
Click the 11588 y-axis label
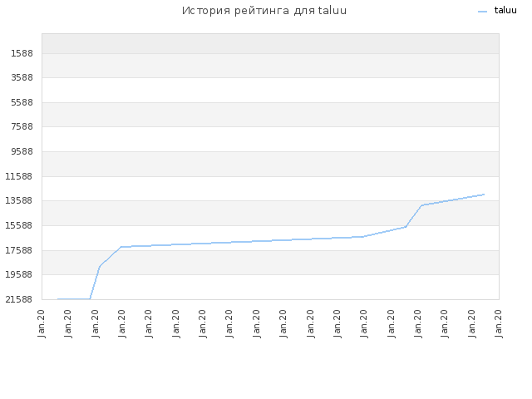coord(19,176)
